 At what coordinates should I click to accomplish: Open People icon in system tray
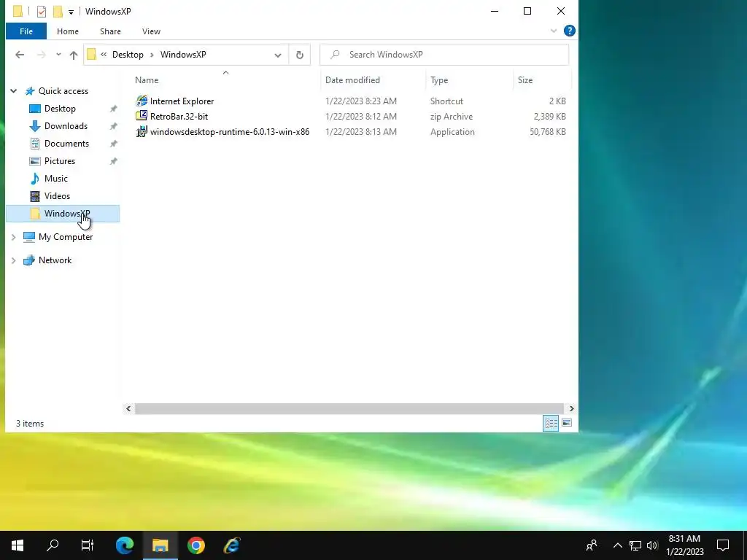tap(592, 545)
